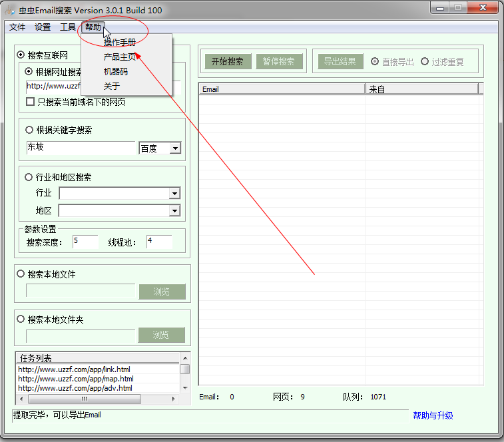Image resolution: width=504 pixels, height=442 pixels.
Task: Choose 机器码 from the help menu
Action: pyautogui.click(x=116, y=72)
